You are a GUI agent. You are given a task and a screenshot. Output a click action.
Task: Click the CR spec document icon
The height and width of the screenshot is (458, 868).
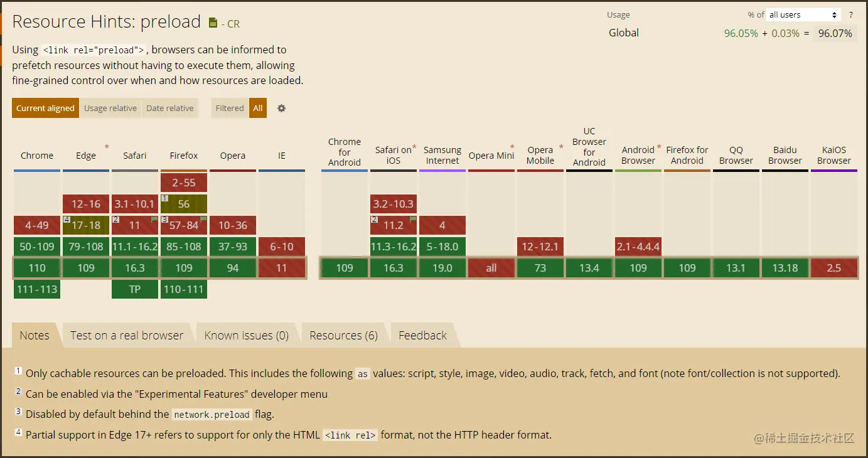213,23
